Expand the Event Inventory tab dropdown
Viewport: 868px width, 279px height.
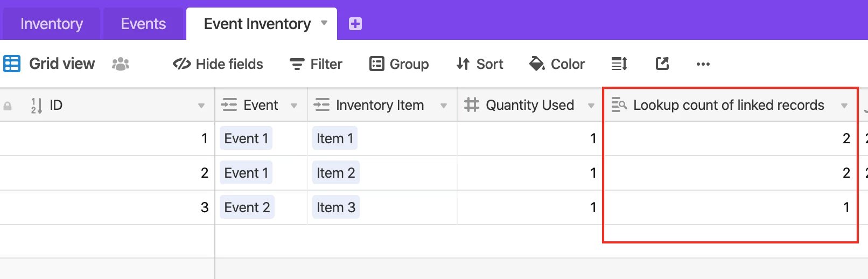pos(324,23)
